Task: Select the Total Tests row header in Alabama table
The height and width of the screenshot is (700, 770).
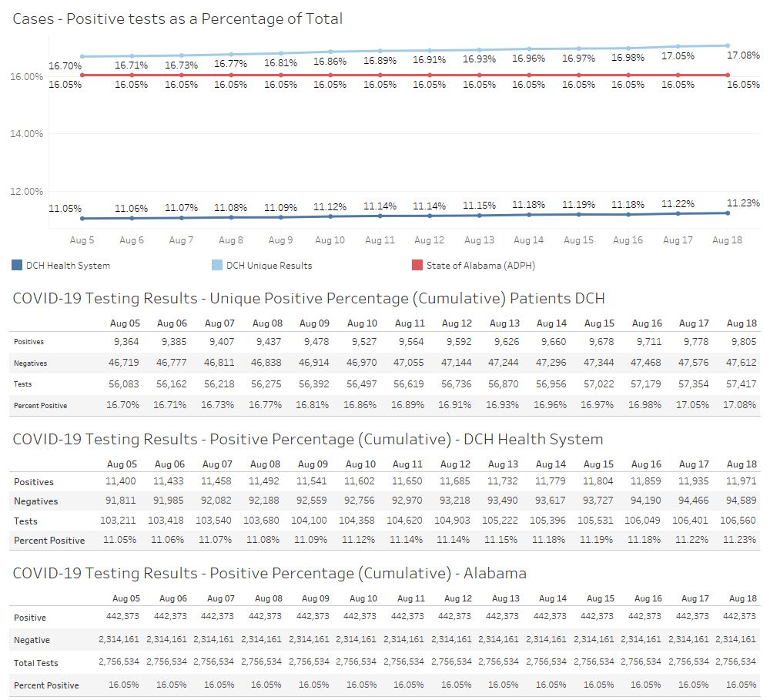Action: pyautogui.click(x=35, y=663)
